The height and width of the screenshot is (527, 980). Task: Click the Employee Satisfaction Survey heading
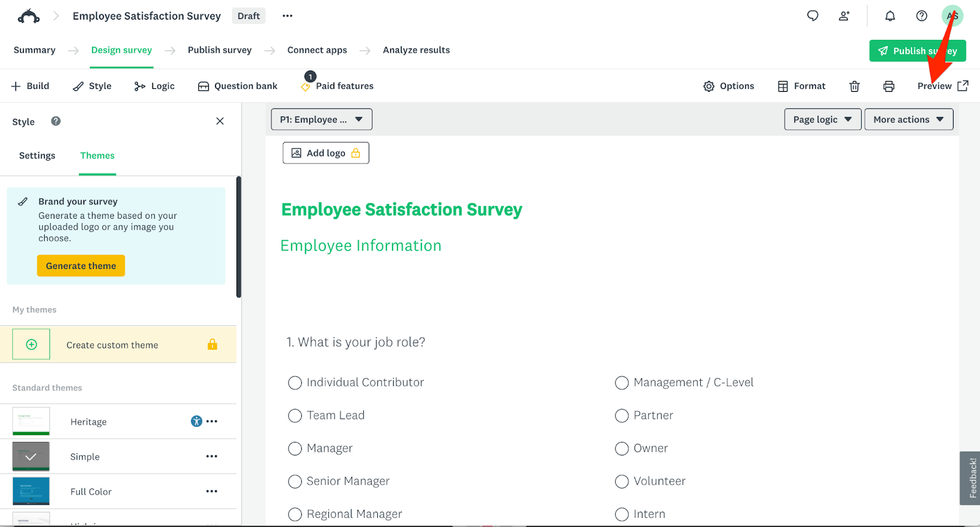[x=402, y=210]
